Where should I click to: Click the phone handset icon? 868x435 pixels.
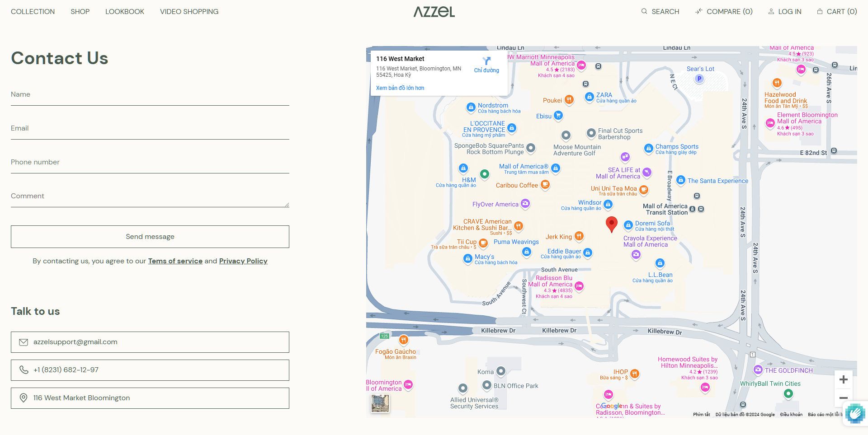(24, 370)
